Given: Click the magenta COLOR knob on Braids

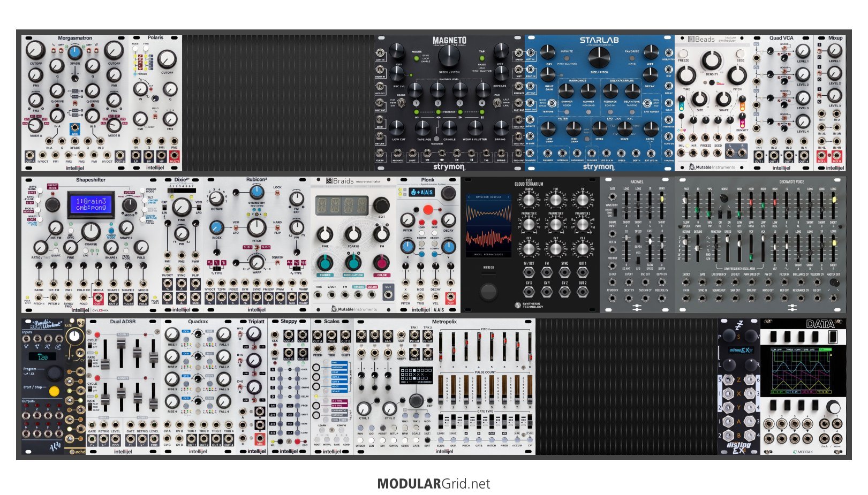Looking at the screenshot, I should [381, 263].
